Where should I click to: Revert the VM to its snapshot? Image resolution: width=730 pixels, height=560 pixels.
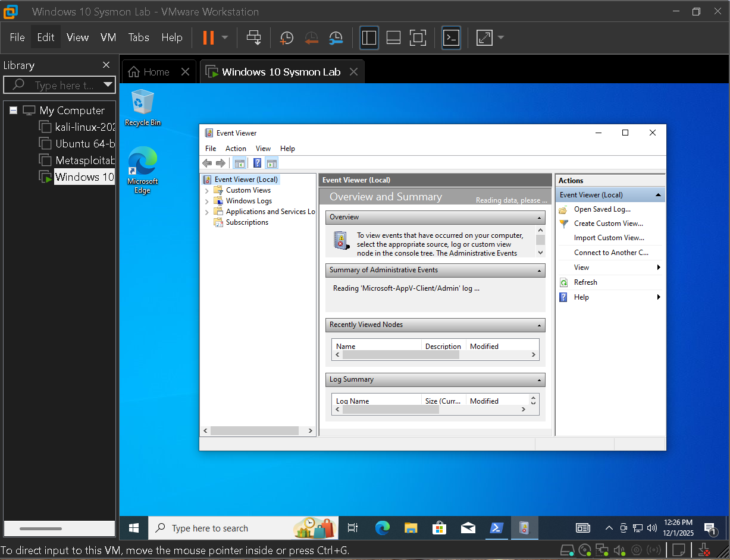click(312, 37)
